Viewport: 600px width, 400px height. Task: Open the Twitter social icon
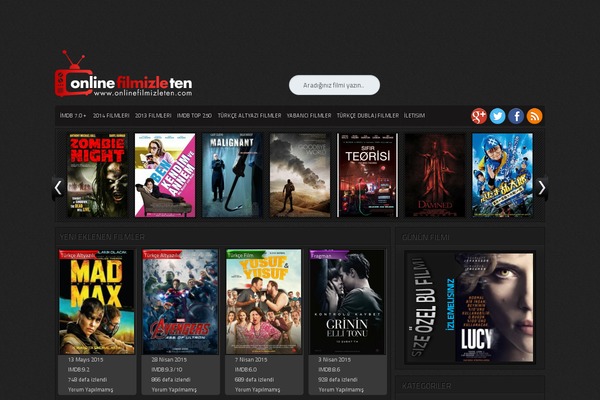[x=497, y=116]
